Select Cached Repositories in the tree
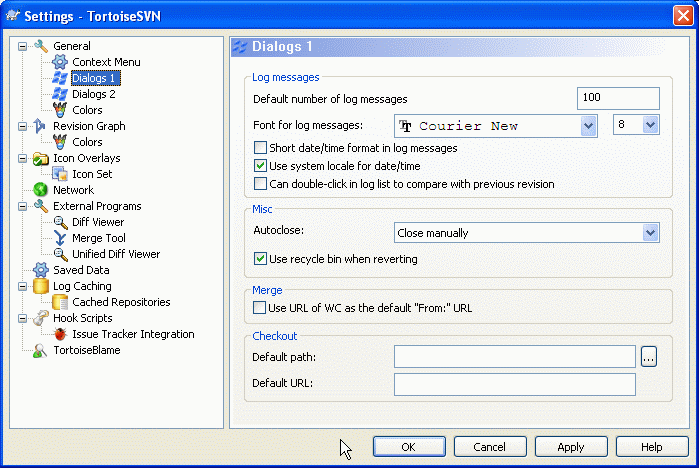Screen dimensions: 699x468 121,302
